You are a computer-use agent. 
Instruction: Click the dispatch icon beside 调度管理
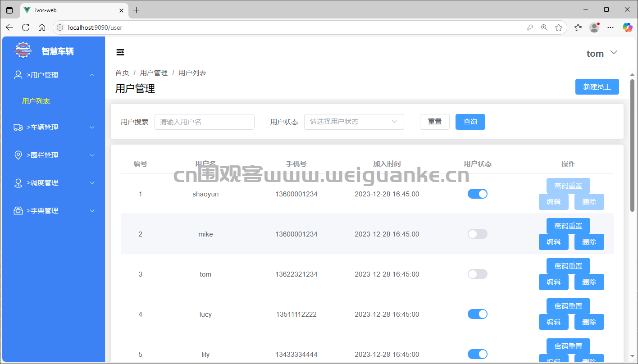pos(18,183)
